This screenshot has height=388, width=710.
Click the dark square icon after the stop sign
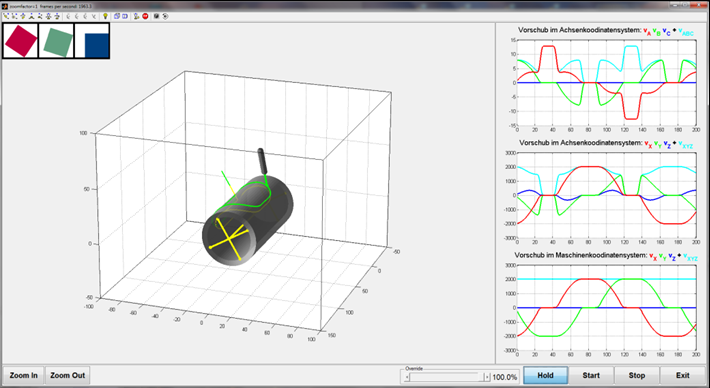point(156,16)
